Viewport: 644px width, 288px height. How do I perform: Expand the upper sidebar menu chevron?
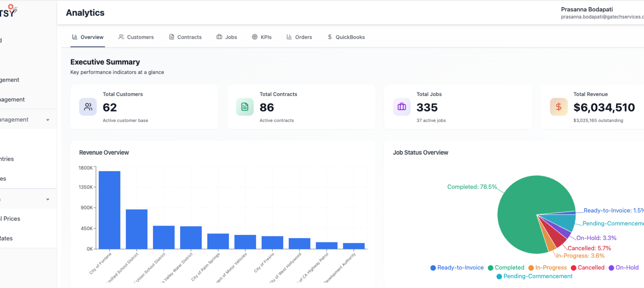[x=48, y=120]
